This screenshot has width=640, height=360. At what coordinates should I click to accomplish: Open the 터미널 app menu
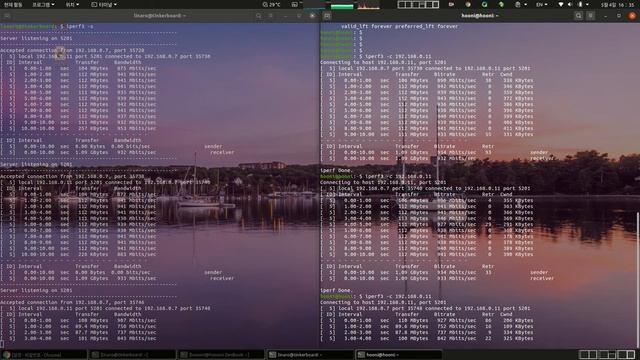coord(104,4)
